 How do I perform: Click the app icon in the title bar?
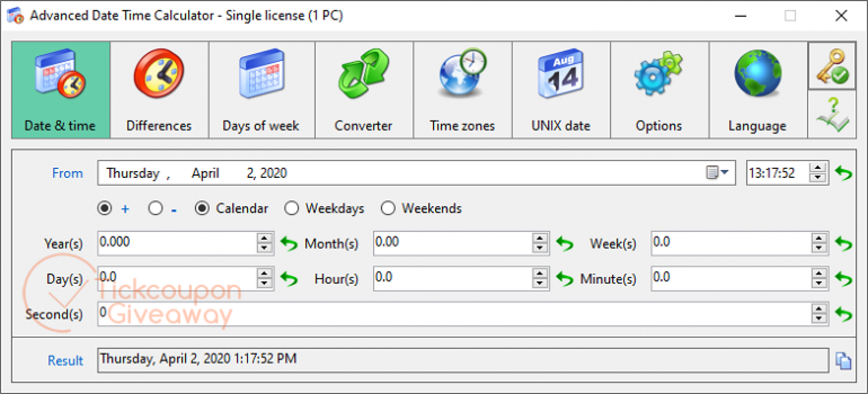click(x=15, y=15)
